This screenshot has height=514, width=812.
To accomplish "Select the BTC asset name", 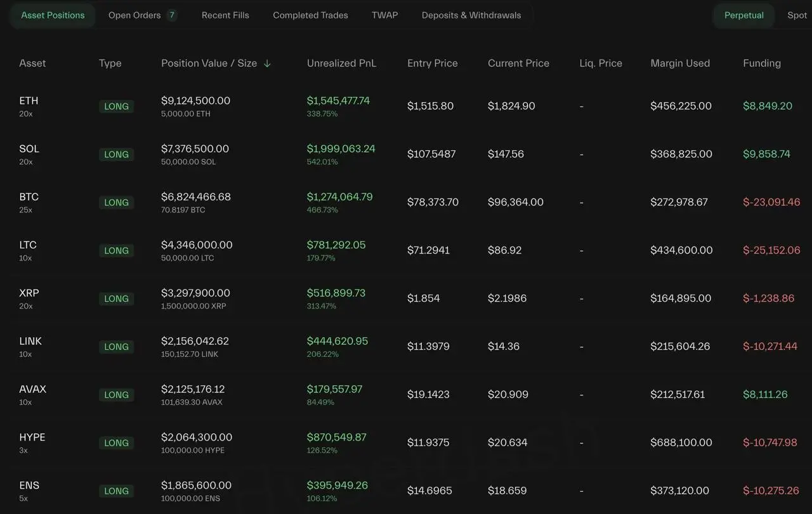I will click(29, 197).
